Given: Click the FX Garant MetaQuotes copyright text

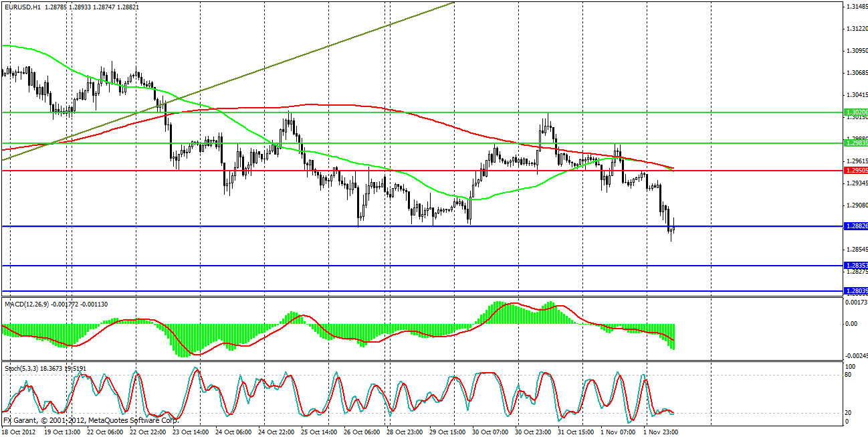Looking at the screenshot, I should [90, 421].
